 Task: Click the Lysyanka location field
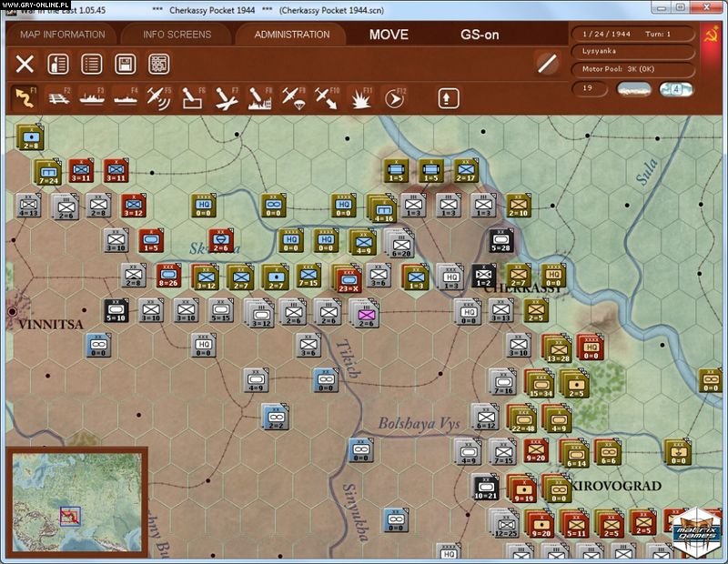point(632,51)
